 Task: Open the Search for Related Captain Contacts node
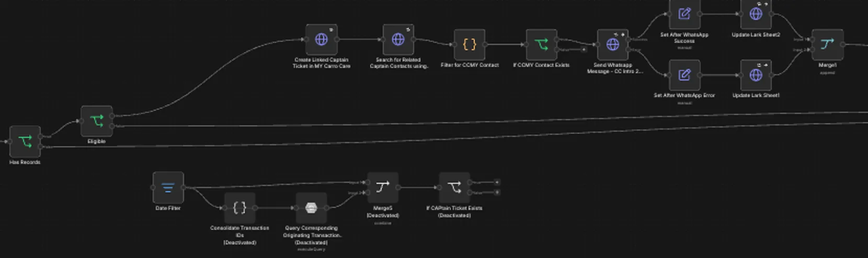tap(398, 39)
